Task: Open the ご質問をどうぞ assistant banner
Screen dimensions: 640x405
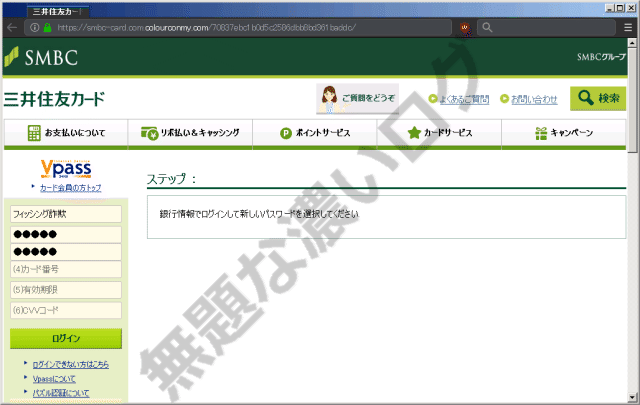Action: click(358, 98)
